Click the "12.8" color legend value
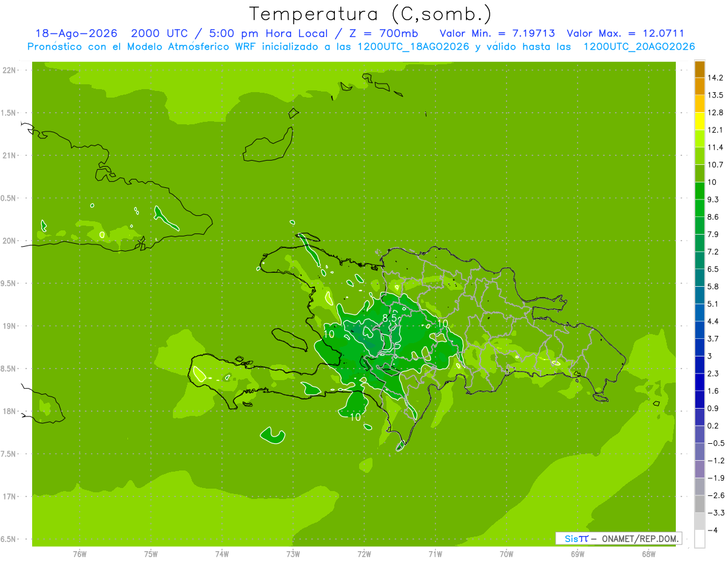 coord(715,112)
